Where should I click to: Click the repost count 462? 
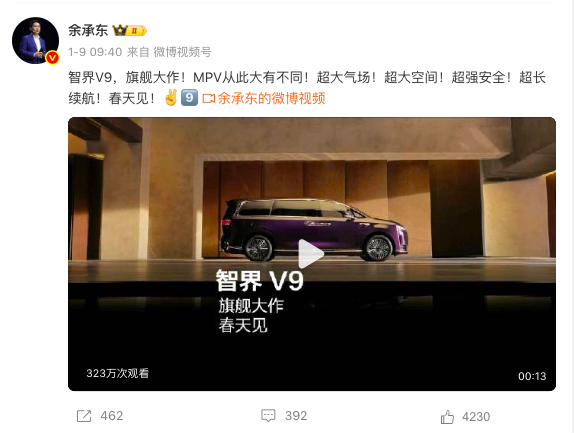[x=112, y=416]
